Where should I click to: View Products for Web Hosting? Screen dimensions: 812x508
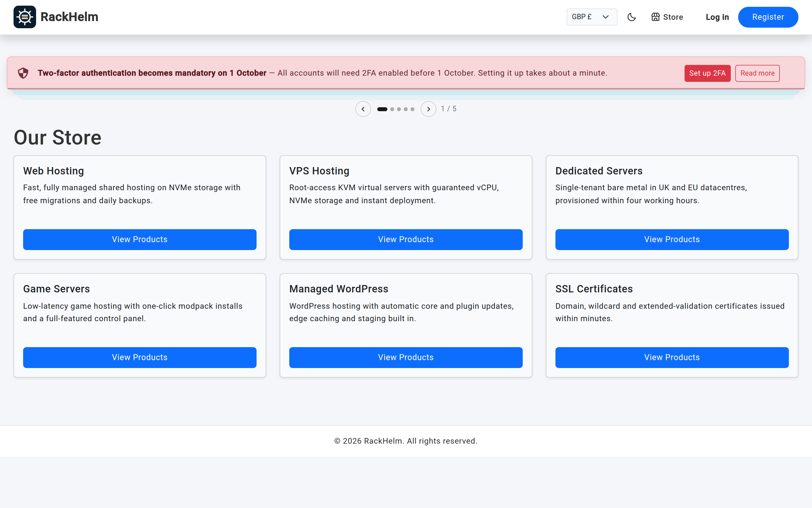[x=140, y=240]
